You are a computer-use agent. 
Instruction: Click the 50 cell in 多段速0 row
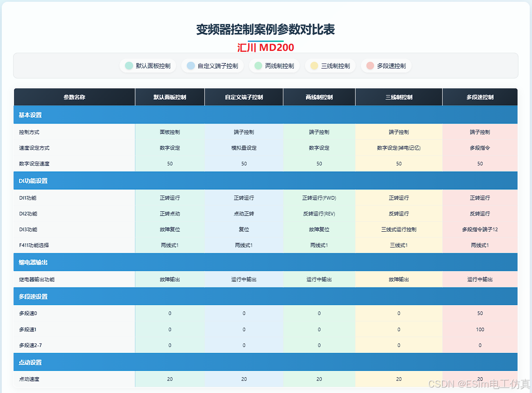click(x=480, y=313)
